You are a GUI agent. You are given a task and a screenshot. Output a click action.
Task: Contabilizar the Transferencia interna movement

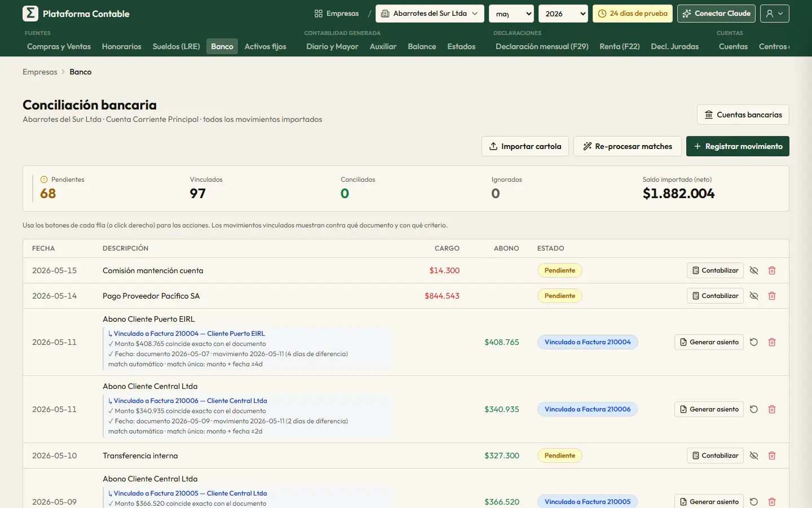click(715, 456)
